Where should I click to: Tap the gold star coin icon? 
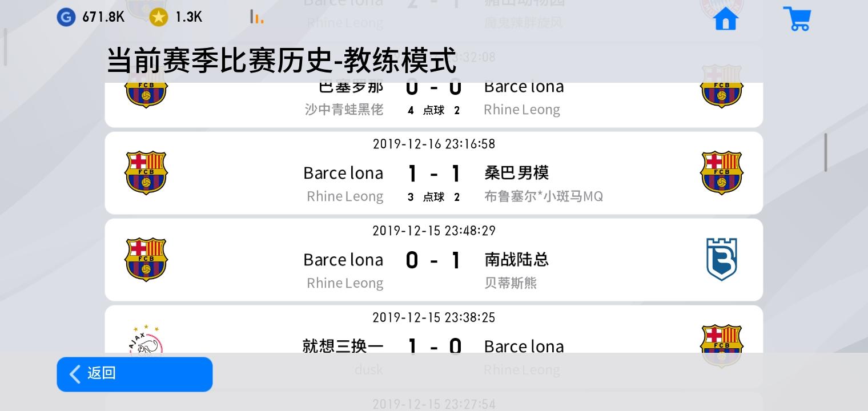tap(158, 17)
